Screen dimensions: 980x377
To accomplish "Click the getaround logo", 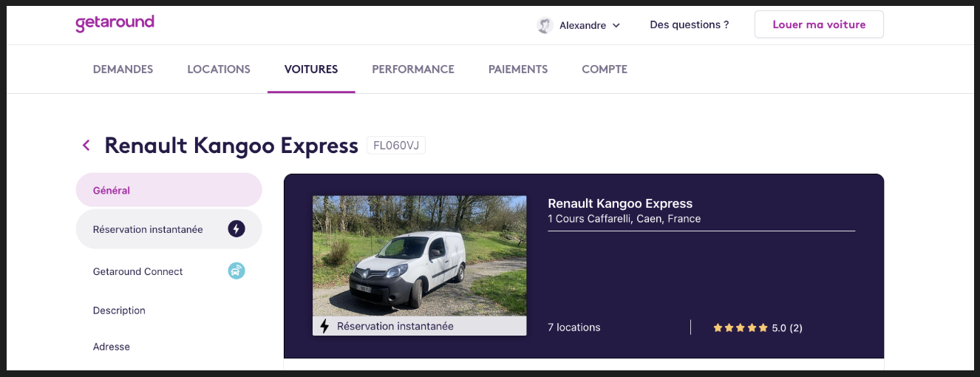I will click(x=115, y=23).
